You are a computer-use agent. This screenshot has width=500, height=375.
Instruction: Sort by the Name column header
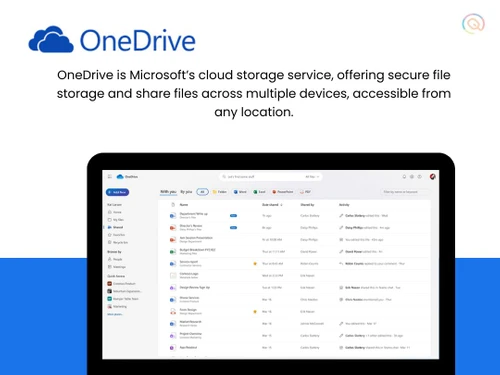[184, 205]
